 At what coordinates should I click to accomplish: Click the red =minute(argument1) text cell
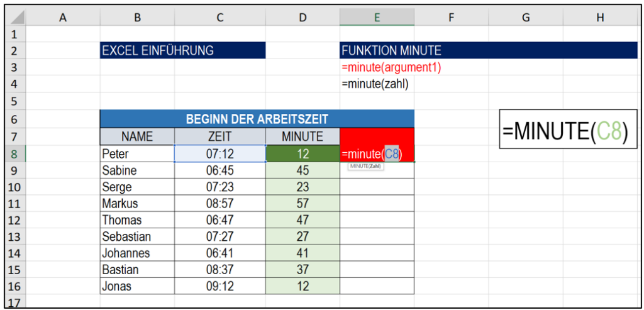(x=391, y=67)
